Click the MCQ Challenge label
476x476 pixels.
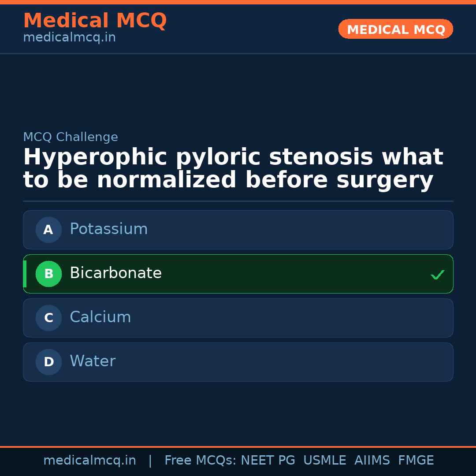coord(71,137)
